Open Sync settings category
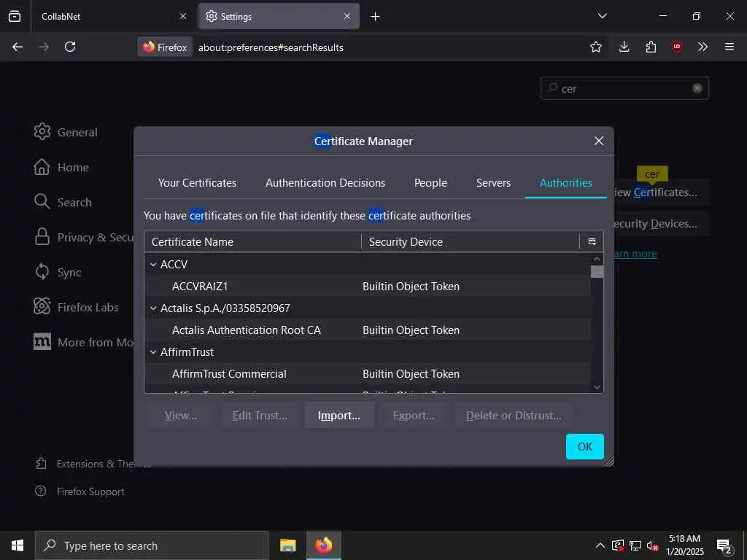This screenshot has width=747, height=560. [58, 272]
